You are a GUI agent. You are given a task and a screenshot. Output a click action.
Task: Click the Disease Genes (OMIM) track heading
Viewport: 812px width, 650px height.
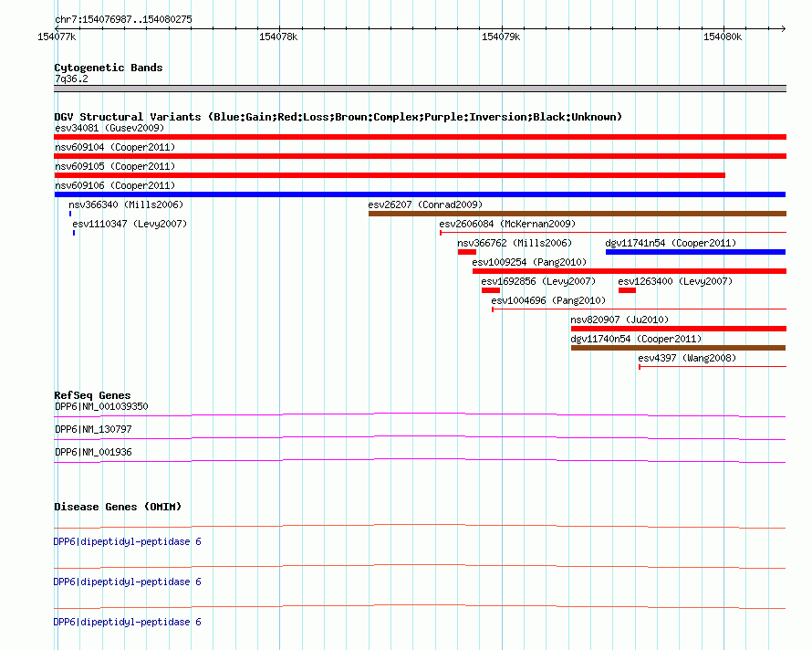tap(118, 507)
